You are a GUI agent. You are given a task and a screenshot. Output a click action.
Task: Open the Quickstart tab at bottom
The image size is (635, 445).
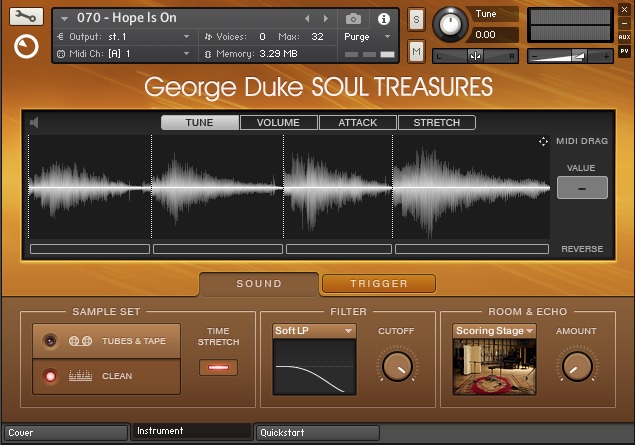click(316, 433)
